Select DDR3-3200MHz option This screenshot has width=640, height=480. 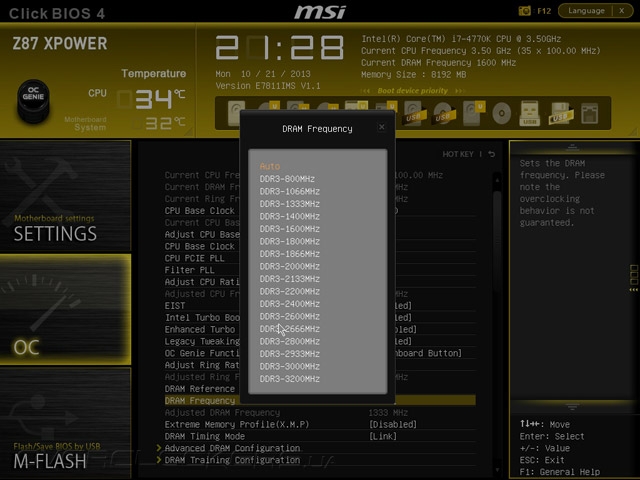coord(289,379)
